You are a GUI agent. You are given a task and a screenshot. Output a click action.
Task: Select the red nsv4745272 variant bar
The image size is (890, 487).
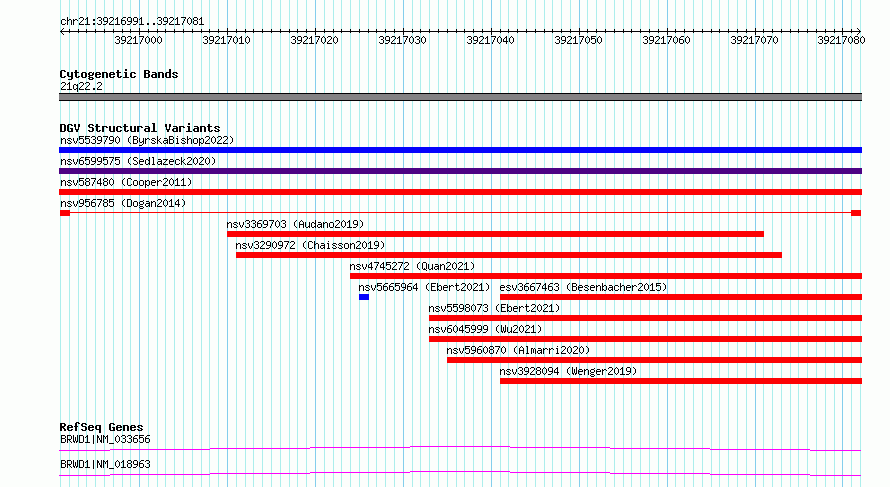[x=606, y=276]
